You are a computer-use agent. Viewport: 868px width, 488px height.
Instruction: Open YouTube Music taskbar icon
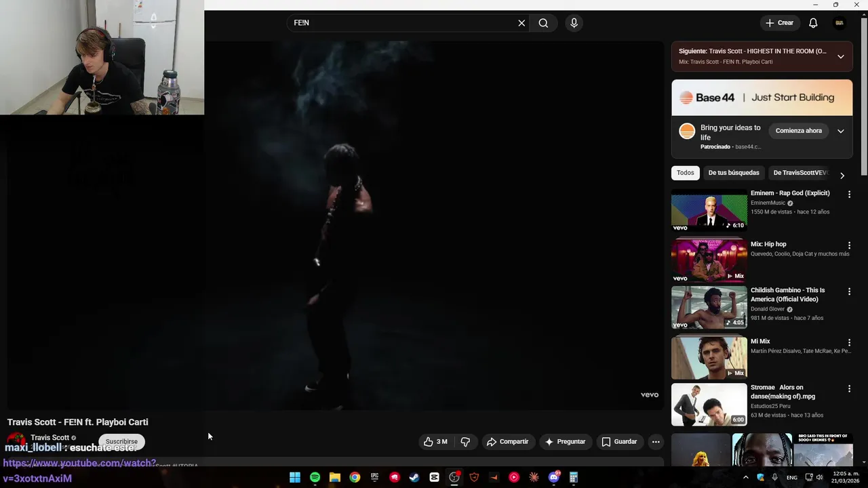coord(513,477)
